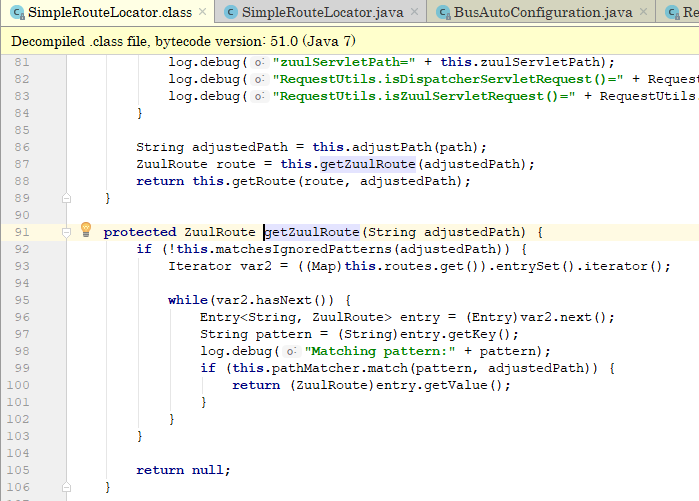
Task: Click the parameter hint on line 82
Action: pos(259,79)
